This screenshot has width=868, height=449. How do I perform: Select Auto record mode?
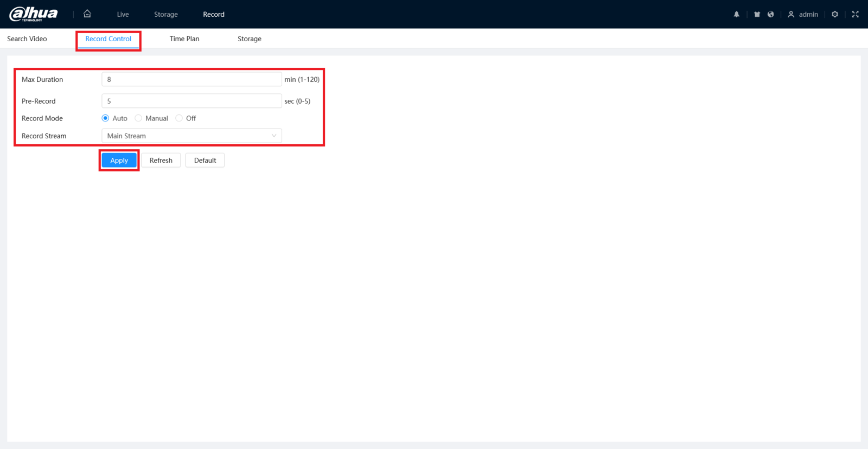point(114,118)
